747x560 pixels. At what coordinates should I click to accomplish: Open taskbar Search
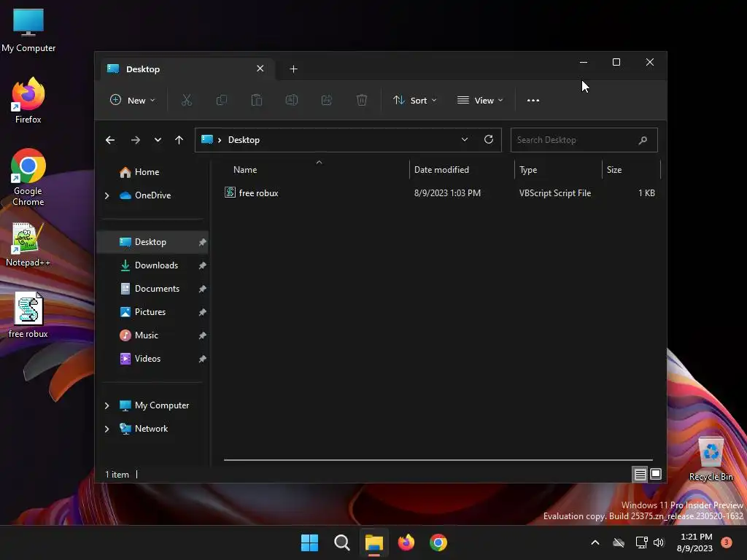[x=341, y=542]
